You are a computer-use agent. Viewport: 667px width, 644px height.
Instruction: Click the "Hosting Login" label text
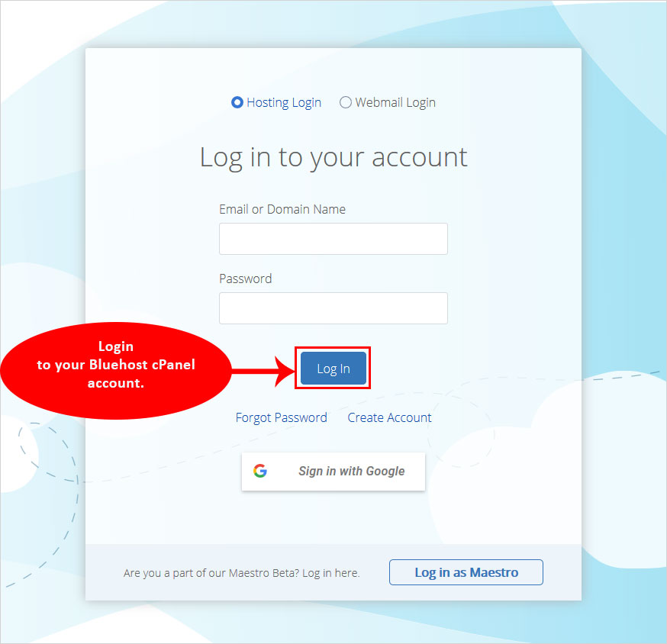tap(284, 103)
